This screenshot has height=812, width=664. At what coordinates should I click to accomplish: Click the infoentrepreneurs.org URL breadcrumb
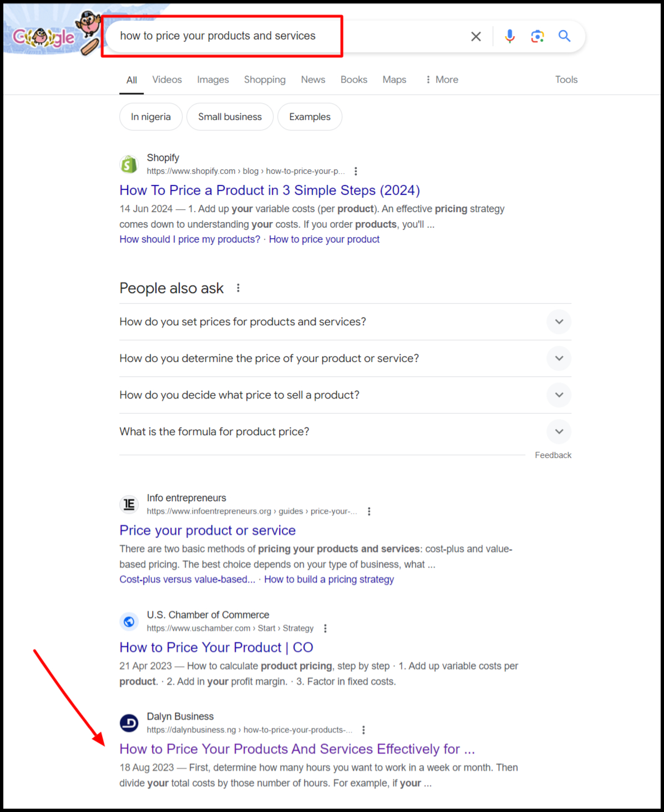click(252, 511)
